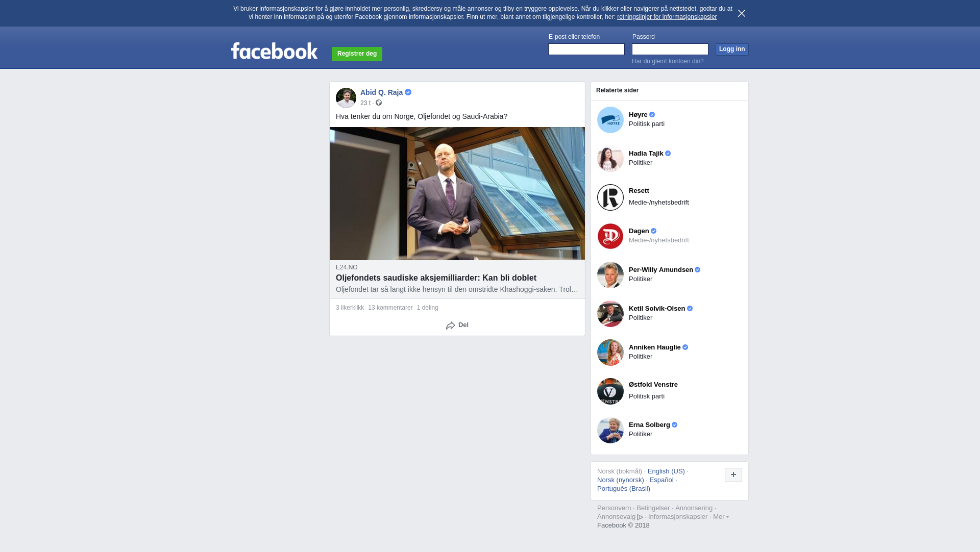Click the Registrer deg button
Image resolution: width=980 pixels, height=552 pixels.
click(357, 54)
